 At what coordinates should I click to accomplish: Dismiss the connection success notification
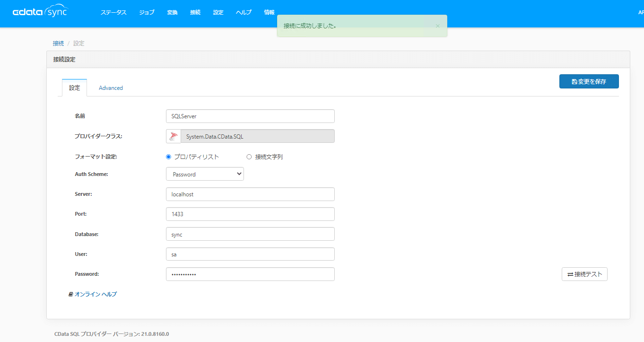tap(437, 26)
